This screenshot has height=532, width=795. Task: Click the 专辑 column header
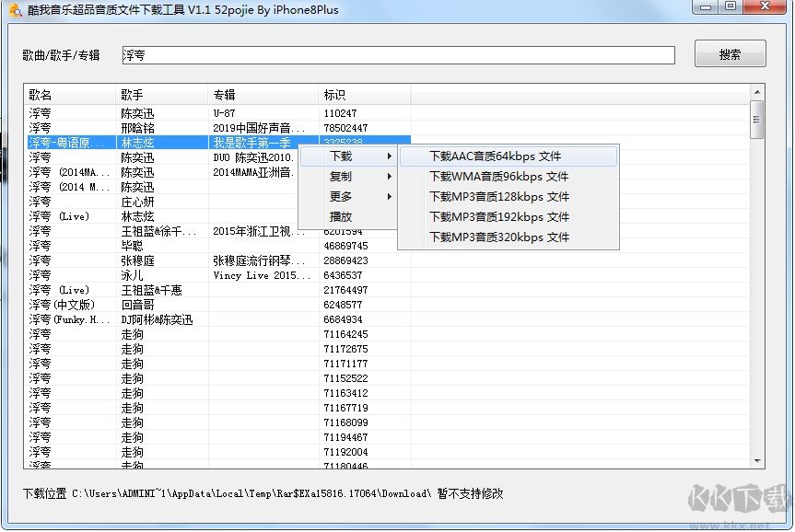point(263,95)
